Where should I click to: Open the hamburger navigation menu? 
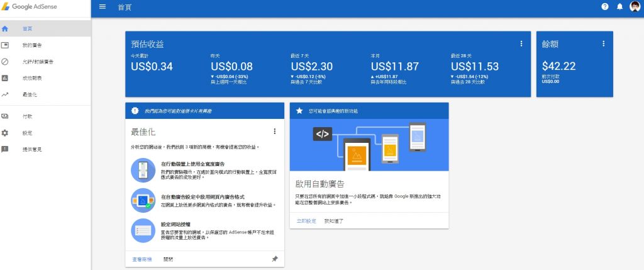[103, 7]
